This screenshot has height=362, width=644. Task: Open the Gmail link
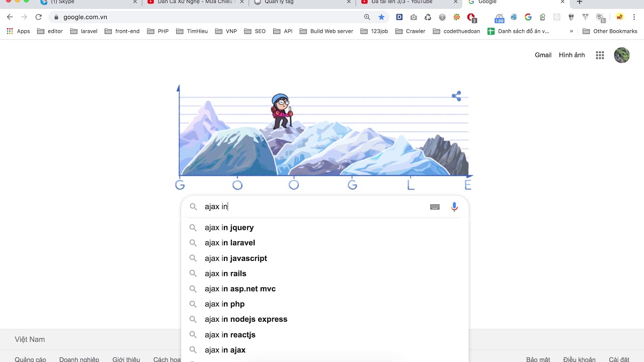(x=543, y=55)
